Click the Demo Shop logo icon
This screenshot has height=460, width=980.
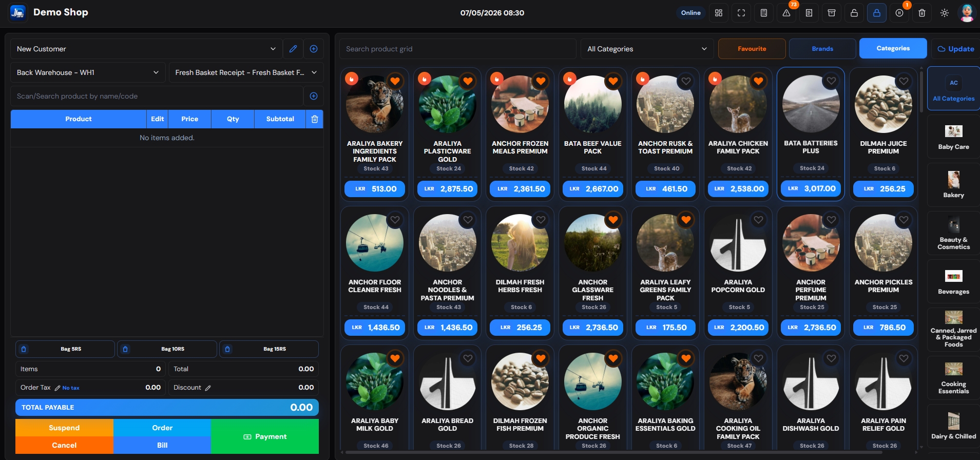tap(18, 12)
